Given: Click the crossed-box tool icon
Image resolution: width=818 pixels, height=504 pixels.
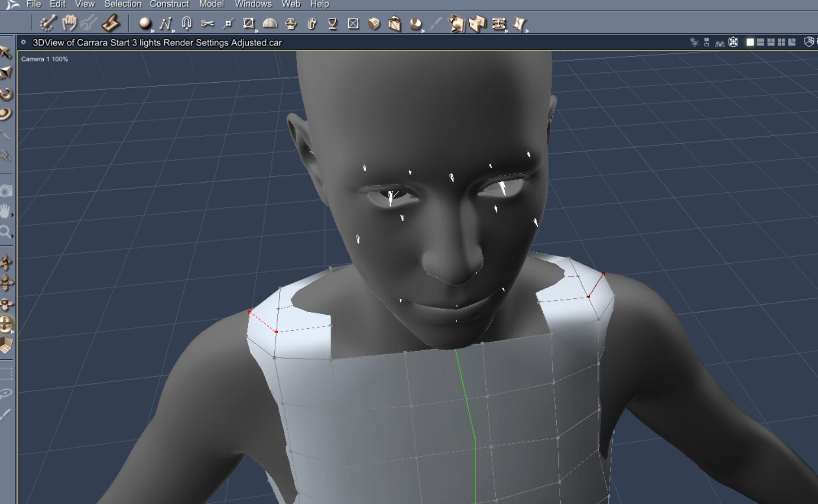Looking at the screenshot, I should [353, 23].
